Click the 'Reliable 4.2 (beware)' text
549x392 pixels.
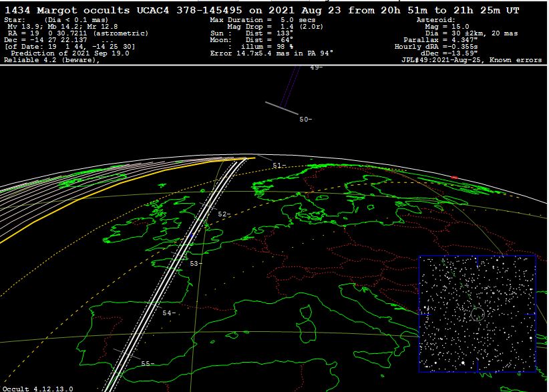click(52, 60)
